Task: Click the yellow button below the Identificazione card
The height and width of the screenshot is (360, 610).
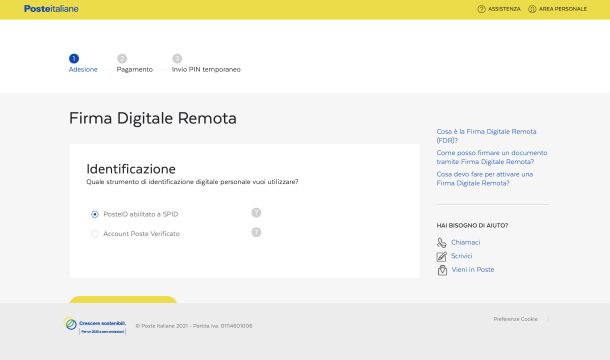Action: (123, 300)
